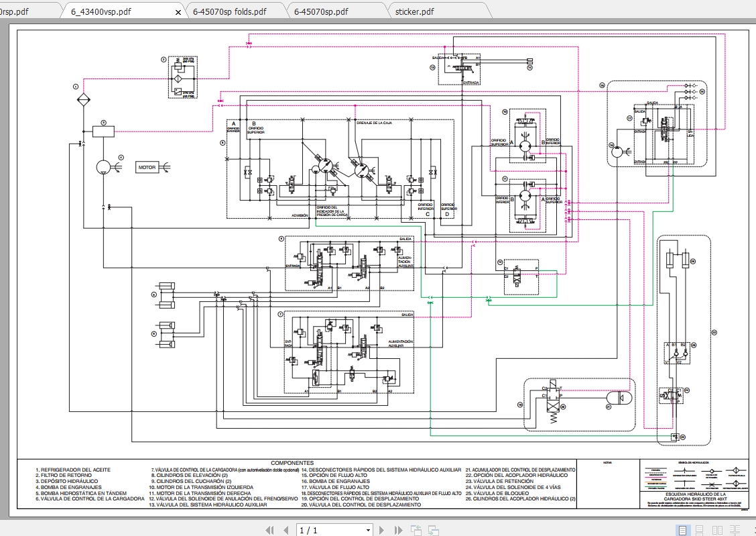This screenshot has height=536, width=756.
Task: Open the page number dropdown
Action: pyautogui.click(x=368, y=530)
